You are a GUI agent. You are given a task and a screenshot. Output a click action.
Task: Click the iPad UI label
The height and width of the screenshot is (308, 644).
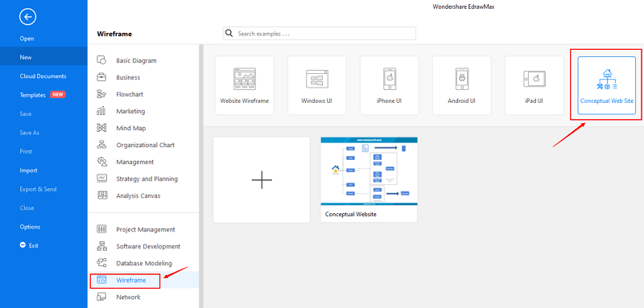(x=534, y=101)
